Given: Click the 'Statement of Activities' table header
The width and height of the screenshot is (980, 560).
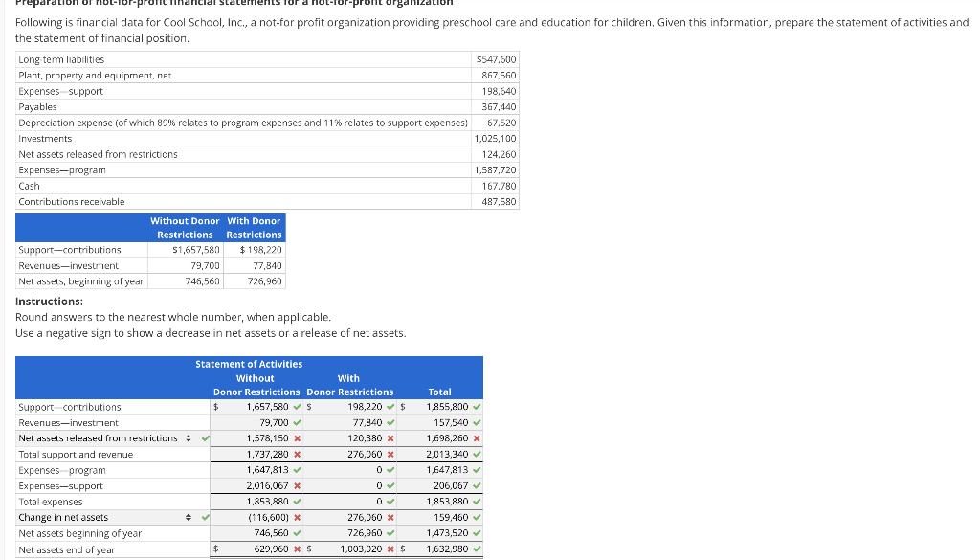Looking at the screenshot, I should tap(249, 365).
